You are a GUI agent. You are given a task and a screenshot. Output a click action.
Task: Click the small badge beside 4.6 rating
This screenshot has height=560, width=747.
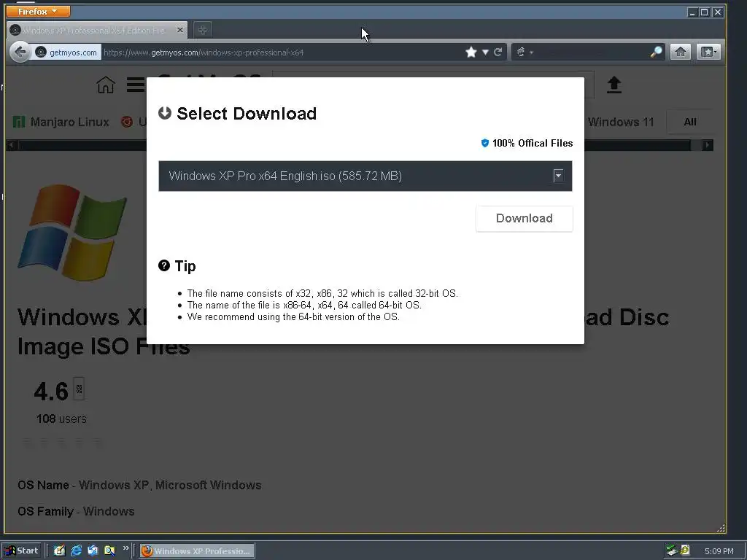(79, 389)
